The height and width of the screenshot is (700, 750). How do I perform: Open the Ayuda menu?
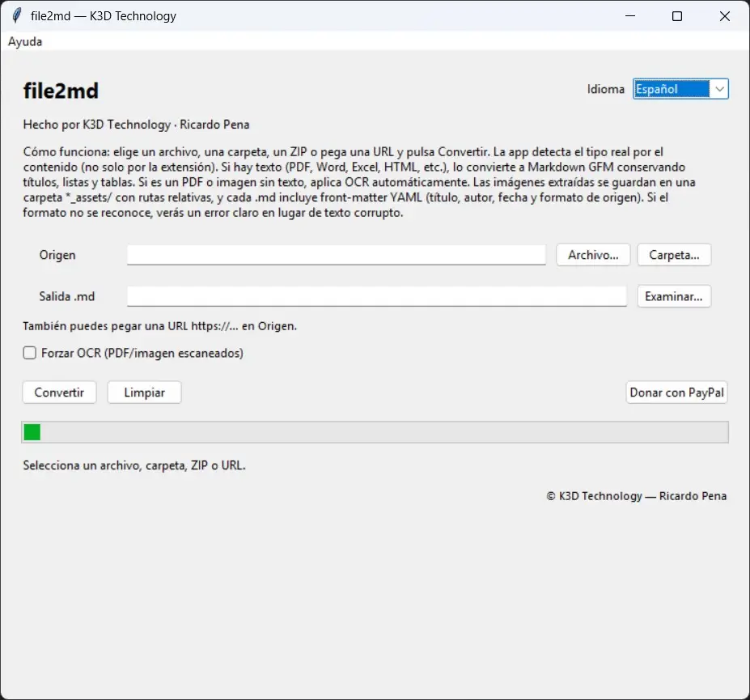(25, 41)
